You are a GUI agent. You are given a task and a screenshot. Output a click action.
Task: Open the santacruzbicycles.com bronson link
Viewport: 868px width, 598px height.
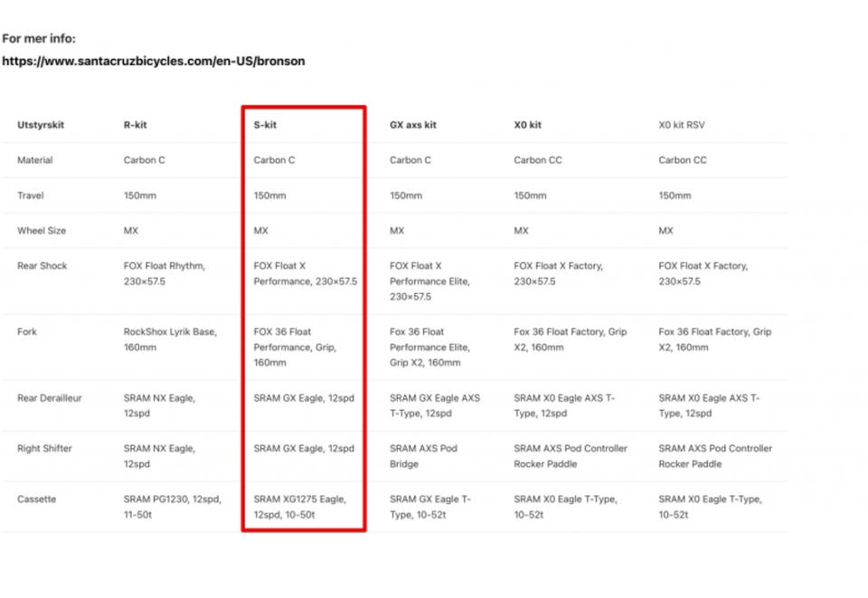click(154, 61)
